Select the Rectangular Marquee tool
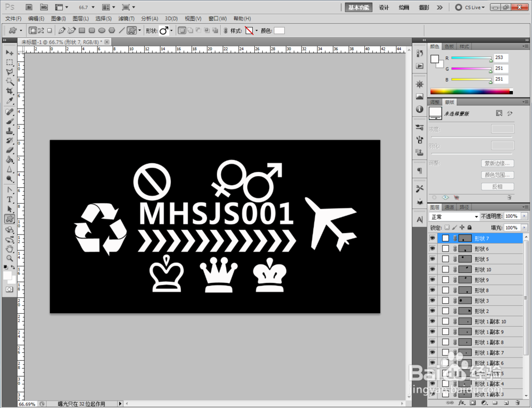The height and width of the screenshot is (408, 532). coord(10,62)
